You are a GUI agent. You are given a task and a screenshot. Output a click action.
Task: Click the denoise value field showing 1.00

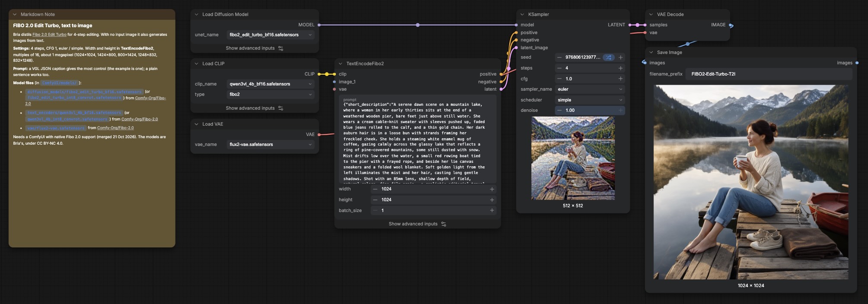(x=590, y=110)
